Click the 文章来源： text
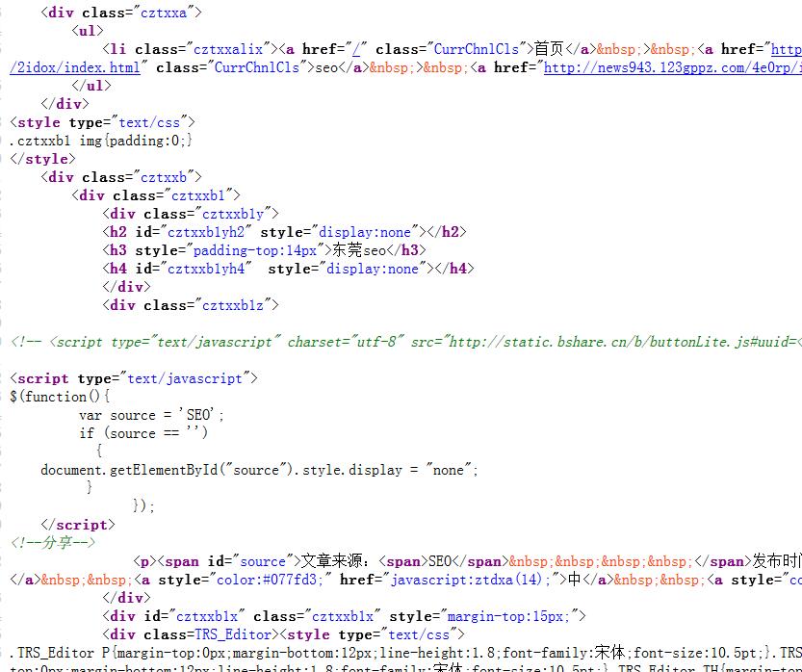 (x=335, y=561)
